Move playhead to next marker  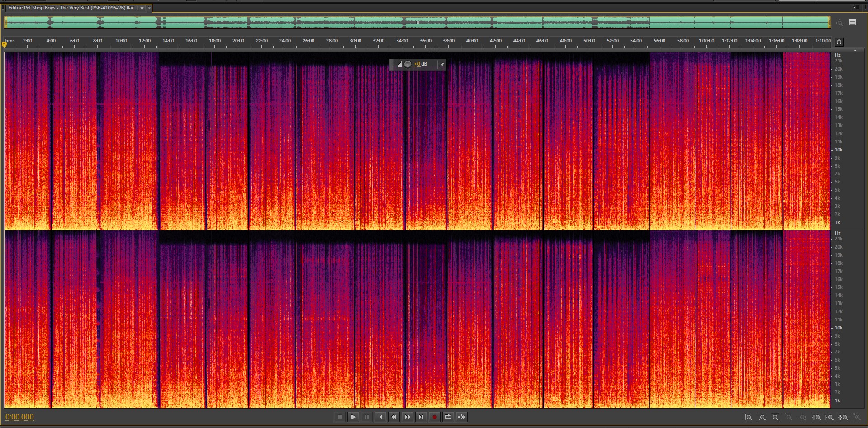pyautogui.click(x=421, y=417)
